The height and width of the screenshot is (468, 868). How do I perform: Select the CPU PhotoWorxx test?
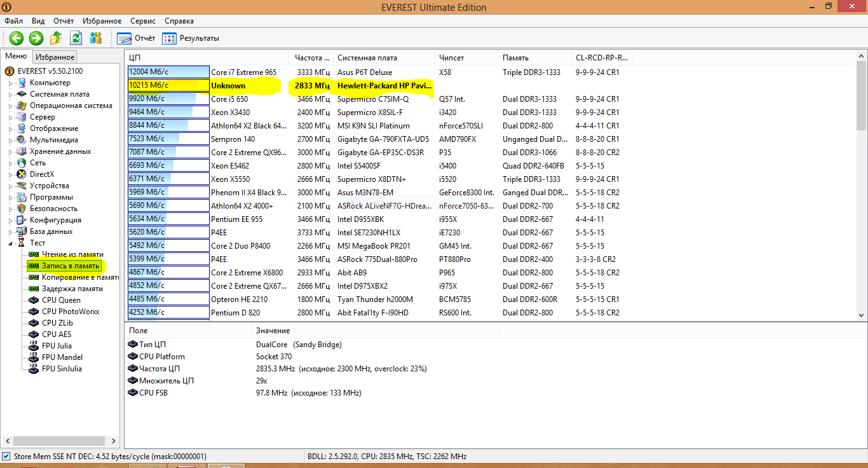(71, 312)
